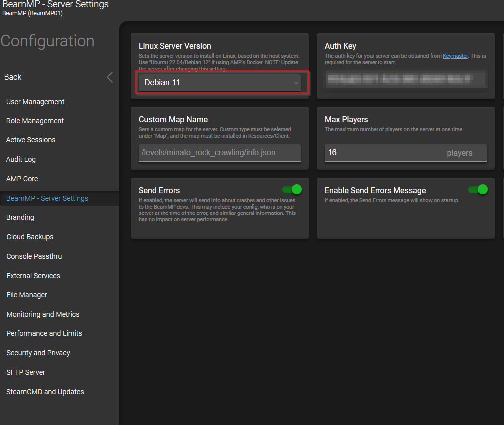Toggle the Send Errors switch
Screen dimensions: 504x425
292,189
